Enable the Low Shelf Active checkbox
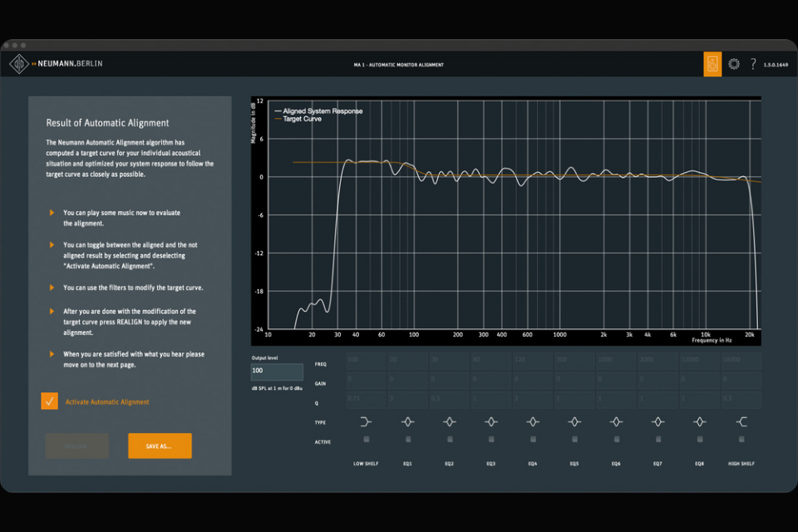The image size is (798, 532). click(367, 439)
